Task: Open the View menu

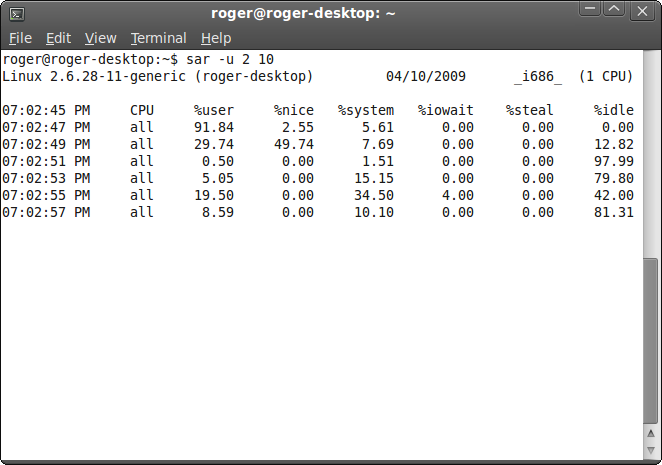Action: tap(100, 38)
